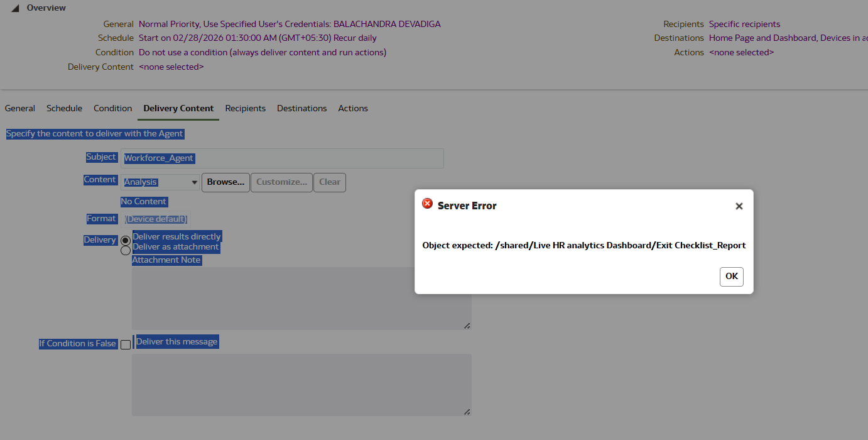Go to the Recipients tab

[246, 108]
